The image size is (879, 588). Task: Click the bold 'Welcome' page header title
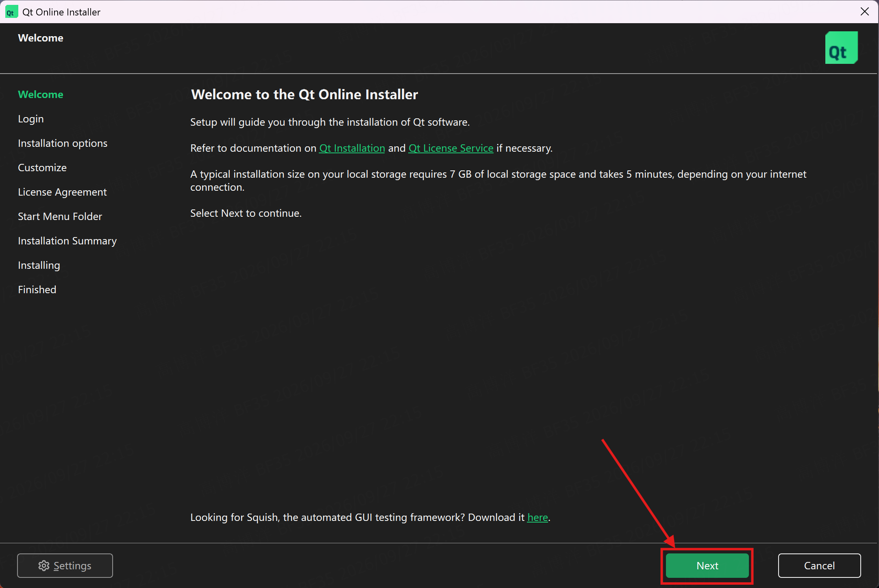pos(41,38)
